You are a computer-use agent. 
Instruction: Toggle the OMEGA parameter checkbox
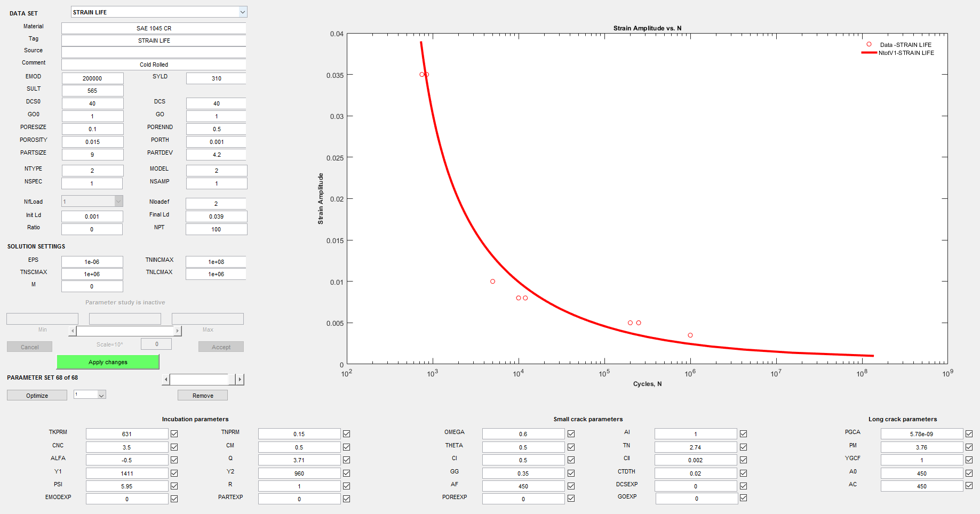571,434
